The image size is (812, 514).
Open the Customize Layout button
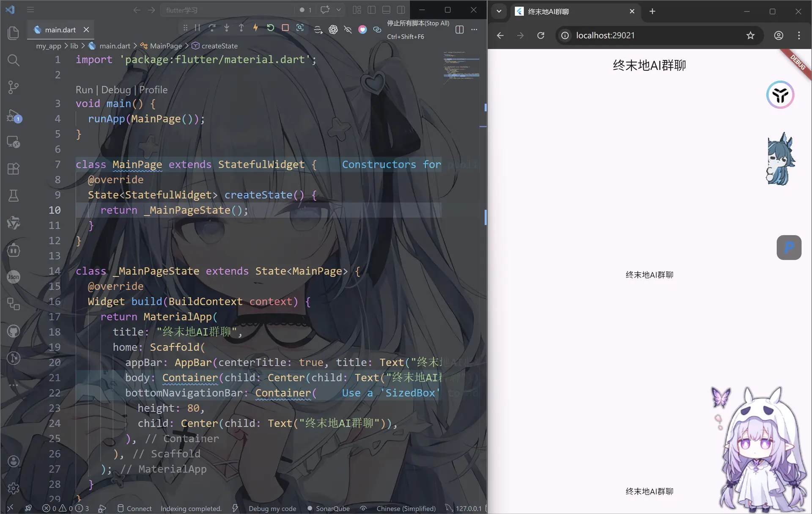click(357, 10)
